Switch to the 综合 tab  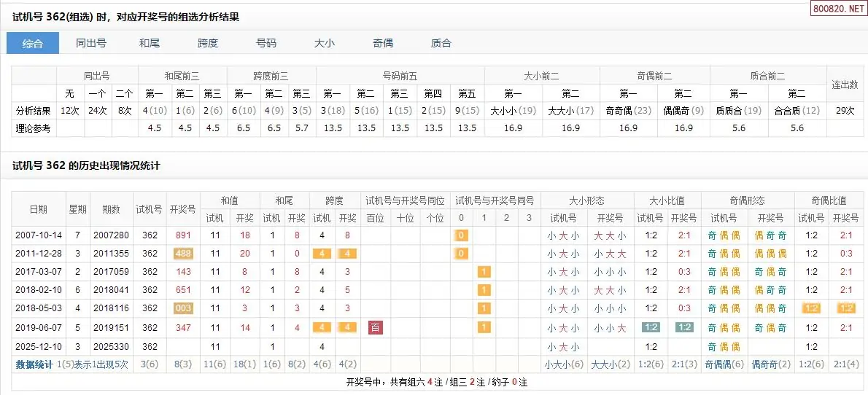(33, 43)
